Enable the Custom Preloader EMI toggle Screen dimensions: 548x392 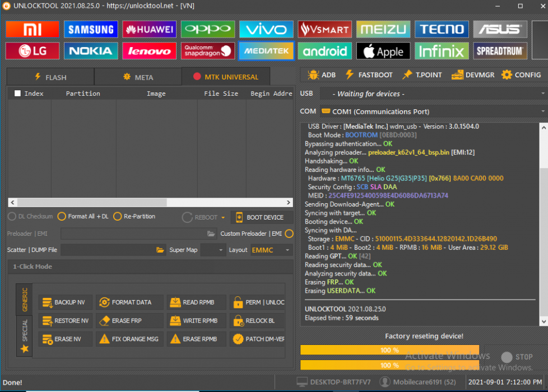(x=289, y=234)
